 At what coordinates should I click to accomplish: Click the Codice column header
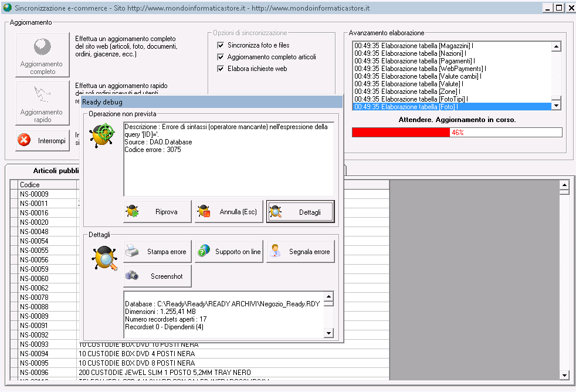coord(47,185)
